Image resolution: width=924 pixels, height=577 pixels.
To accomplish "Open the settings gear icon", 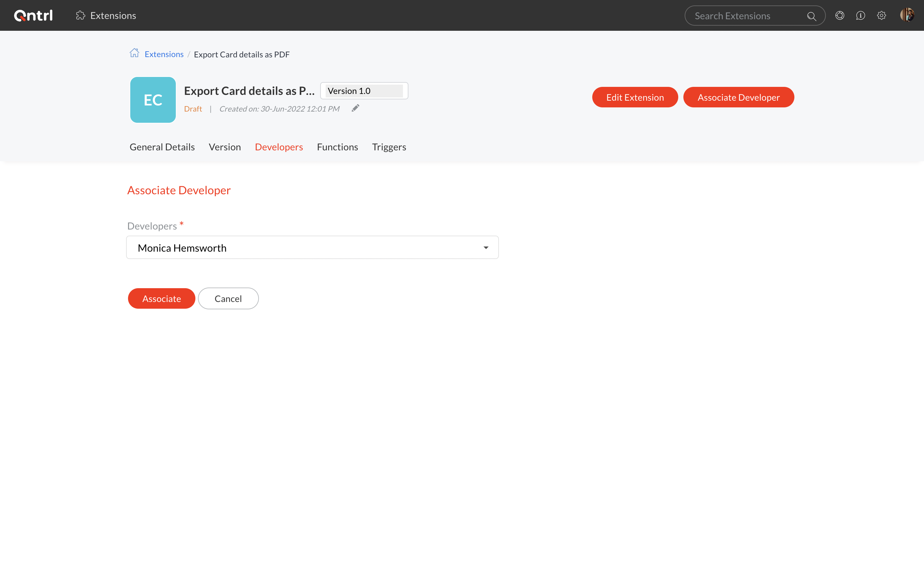I will 881,16.
